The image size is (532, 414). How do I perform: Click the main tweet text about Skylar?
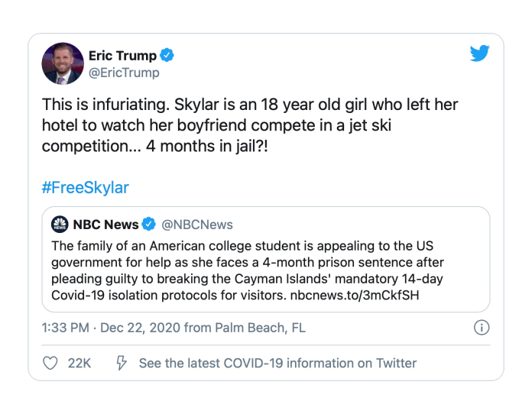coord(250,125)
